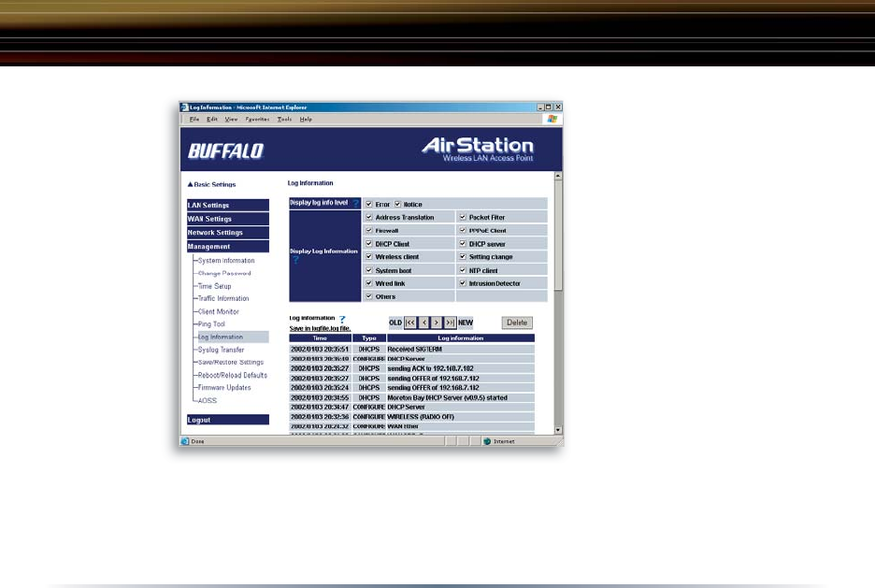Toggle the DHCP server checkbox
This screenshot has height=588, width=875.
tap(463, 244)
